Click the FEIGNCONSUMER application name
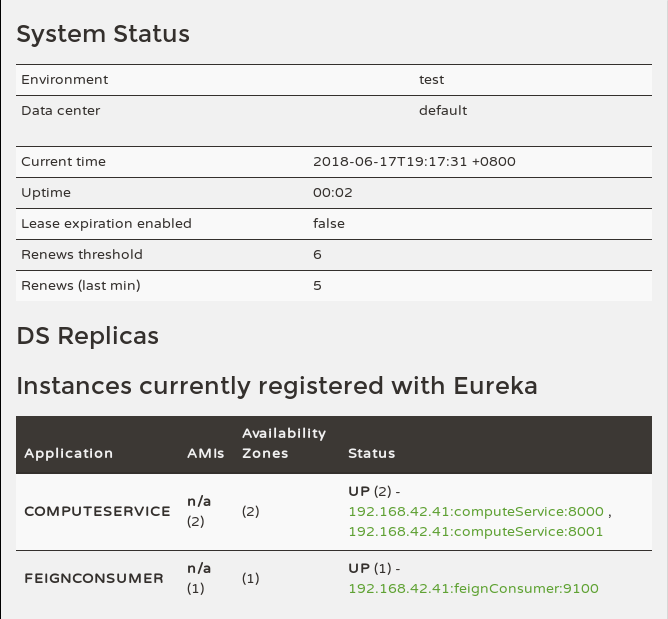 pos(94,578)
